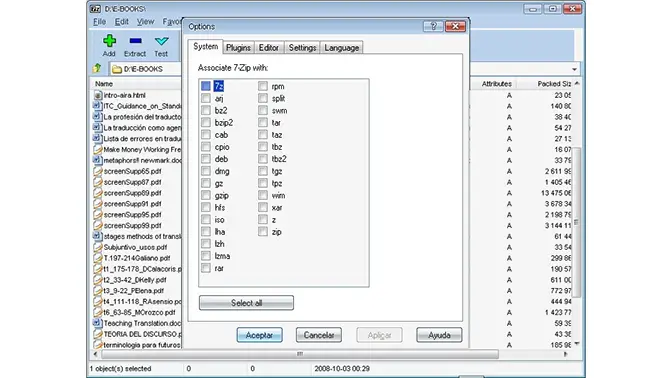Click the horizontal scrollbar thumb
The height and width of the screenshot is (378, 672).
[300, 354]
